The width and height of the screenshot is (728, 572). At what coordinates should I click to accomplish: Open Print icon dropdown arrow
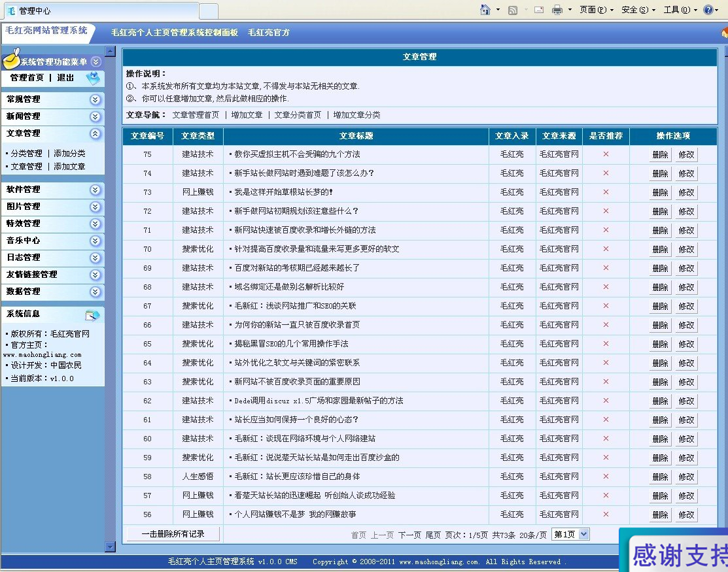pyautogui.click(x=570, y=10)
